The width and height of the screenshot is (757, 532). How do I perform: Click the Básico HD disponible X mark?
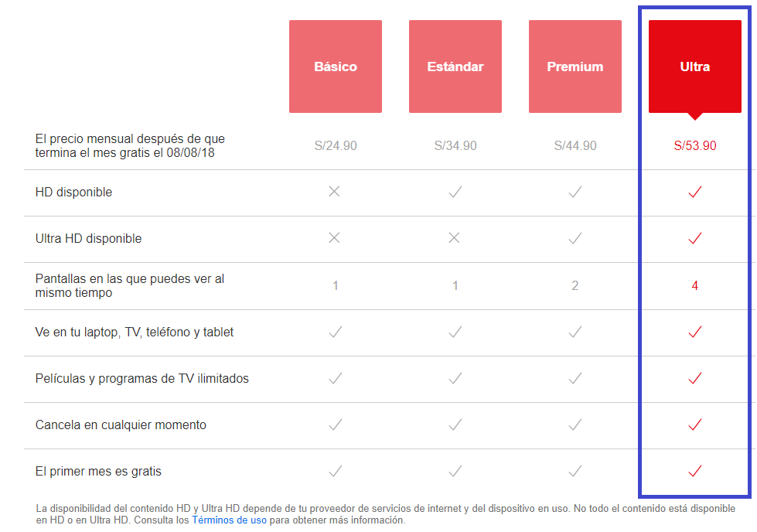334,192
